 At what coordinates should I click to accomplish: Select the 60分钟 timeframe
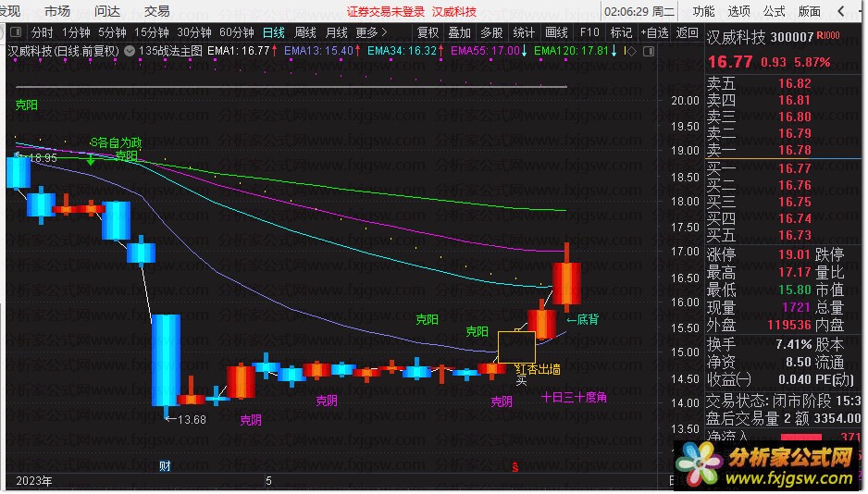click(237, 32)
